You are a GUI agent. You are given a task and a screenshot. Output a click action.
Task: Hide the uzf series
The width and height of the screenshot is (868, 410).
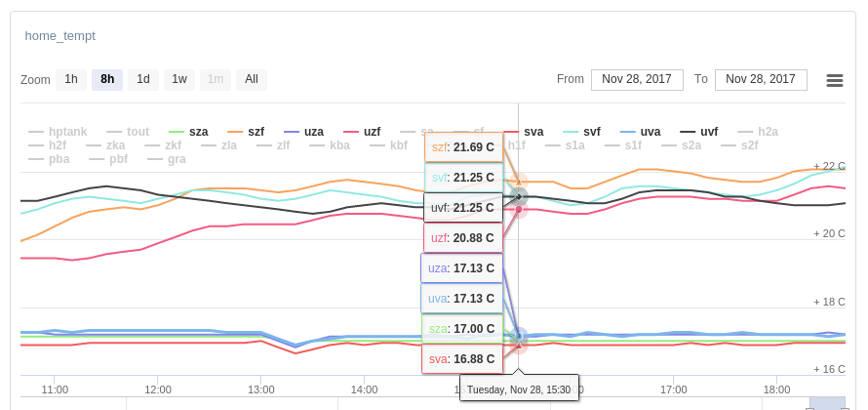[x=362, y=132]
